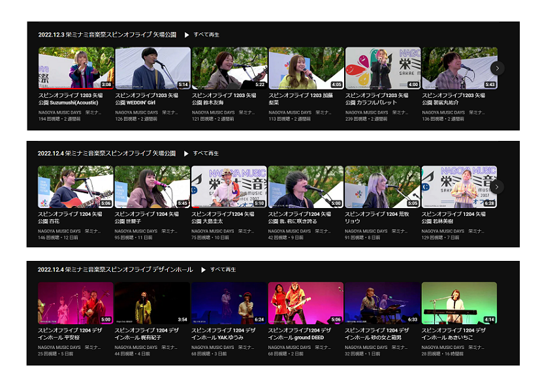Open the 砂の女と箱男 video thumbnail
This screenshot has height=392, width=555.
pyautogui.click(x=383, y=303)
